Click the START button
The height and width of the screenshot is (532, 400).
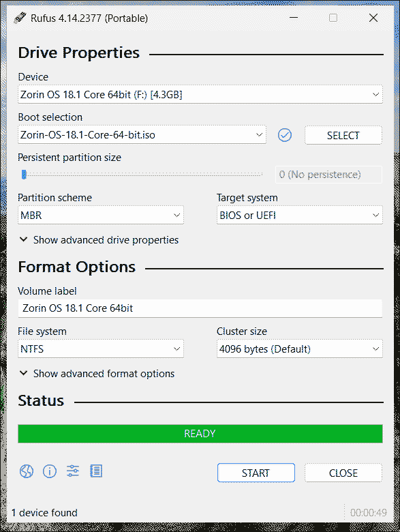[x=256, y=473]
